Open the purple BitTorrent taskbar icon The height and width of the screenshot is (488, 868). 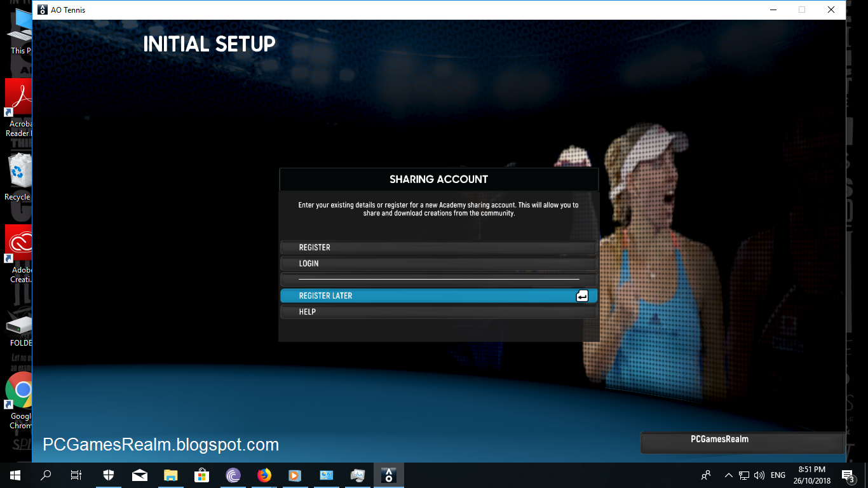click(x=233, y=475)
